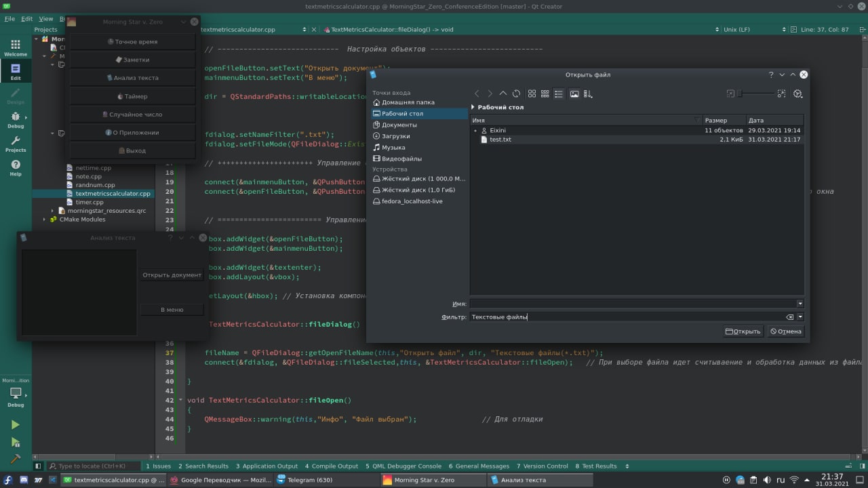Toggle file preview in the file dialog

(574, 94)
